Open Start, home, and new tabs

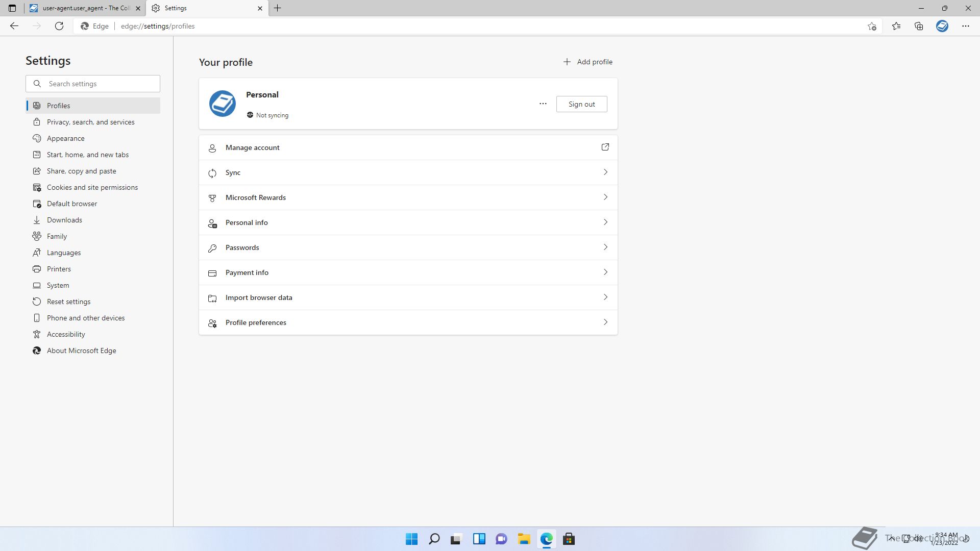tap(93, 155)
